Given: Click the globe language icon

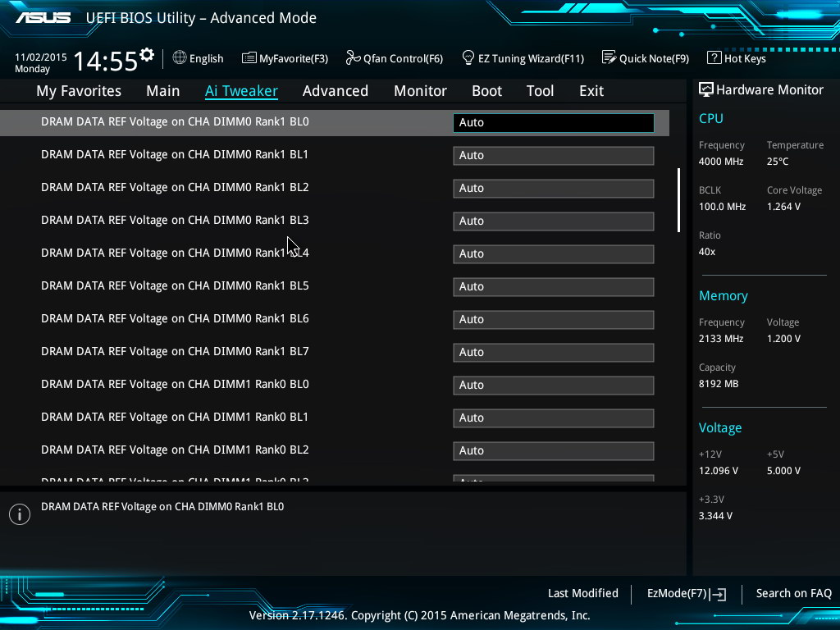Looking at the screenshot, I should pos(180,58).
